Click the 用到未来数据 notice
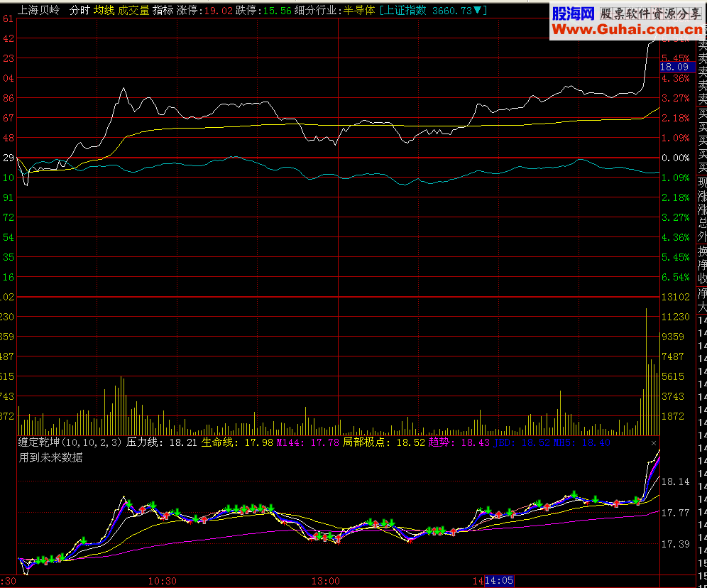Screen dimensions: 707x588 coord(50,457)
